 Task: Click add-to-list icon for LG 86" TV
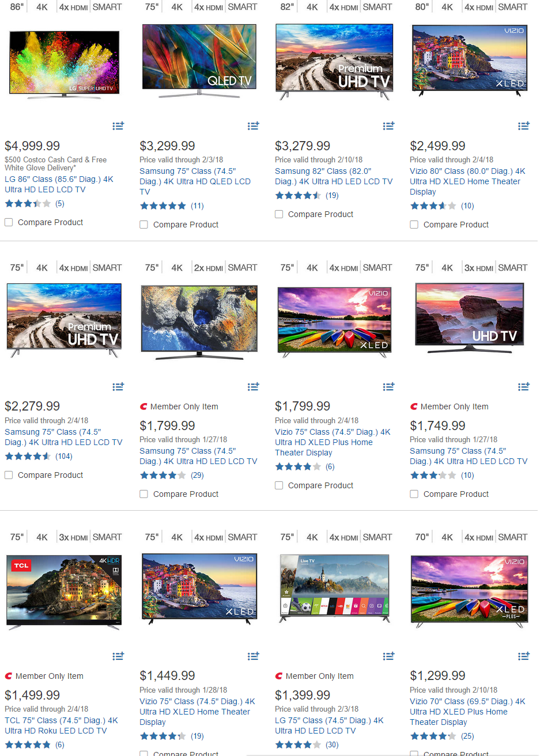point(118,126)
